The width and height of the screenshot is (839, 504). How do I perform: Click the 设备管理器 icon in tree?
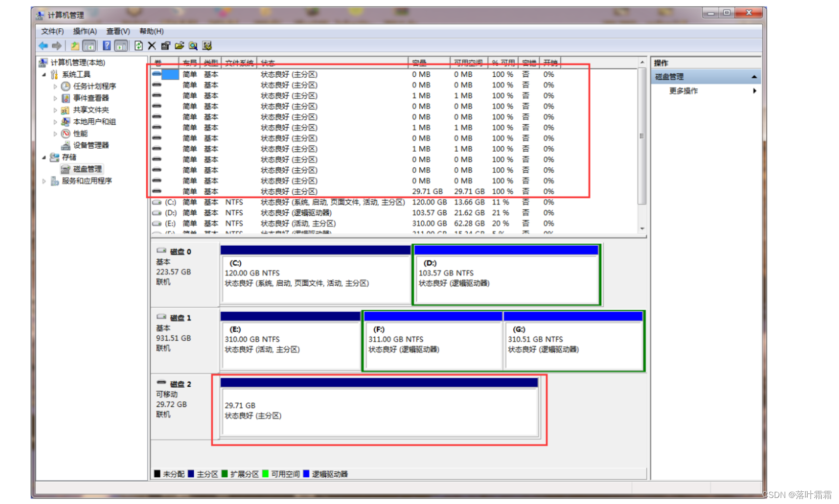(66, 146)
